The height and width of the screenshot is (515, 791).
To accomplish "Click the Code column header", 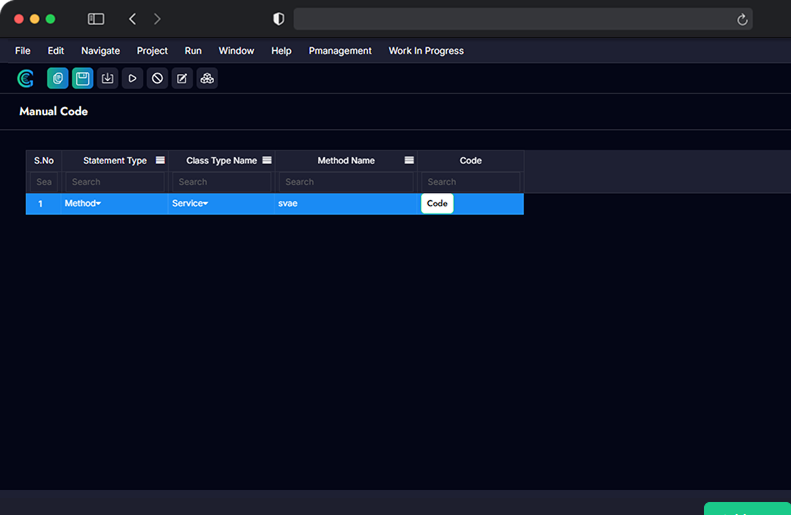I will pos(471,160).
